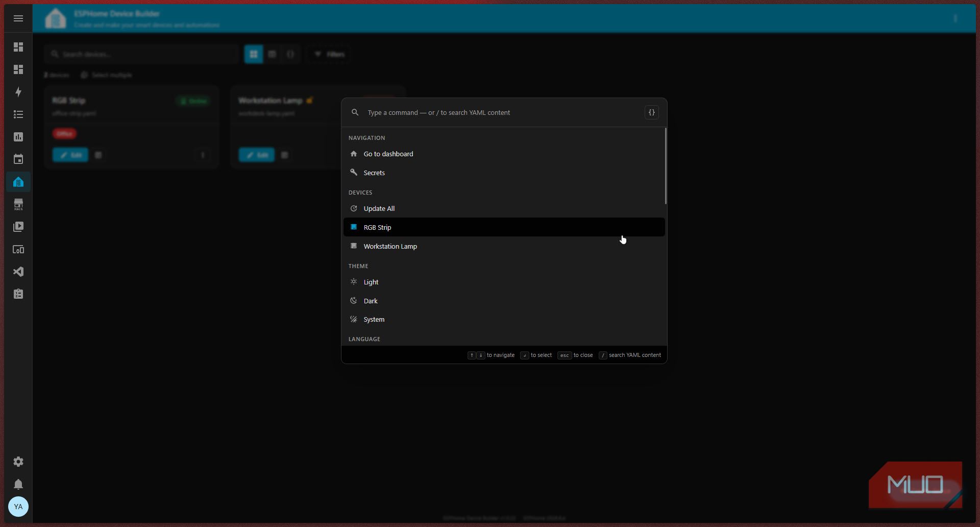
Task: Click Edit on RGB Strip card
Action: click(x=70, y=155)
